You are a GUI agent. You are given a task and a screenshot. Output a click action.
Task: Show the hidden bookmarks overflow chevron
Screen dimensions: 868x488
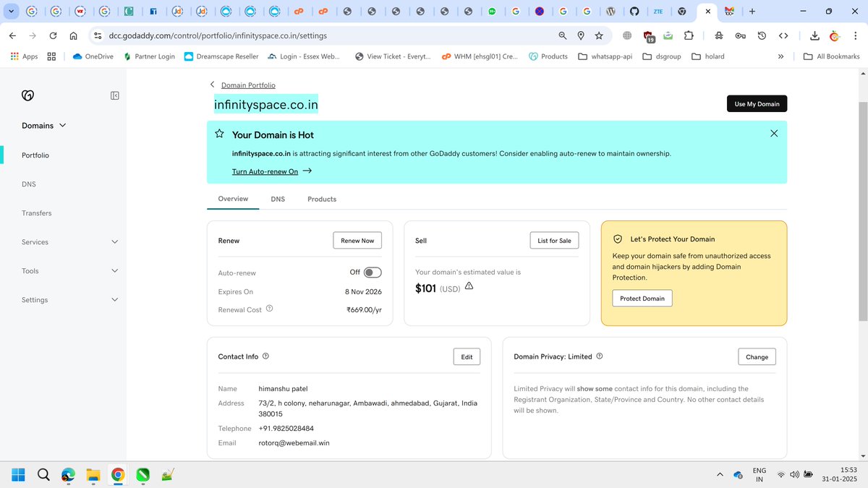(780, 56)
